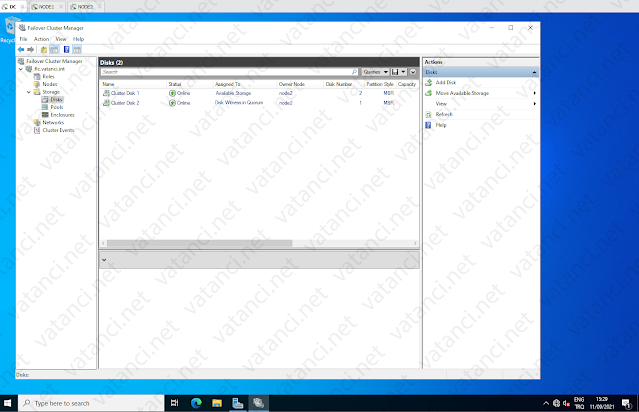
Task: Switch to the DC tab
Action: coord(12,7)
